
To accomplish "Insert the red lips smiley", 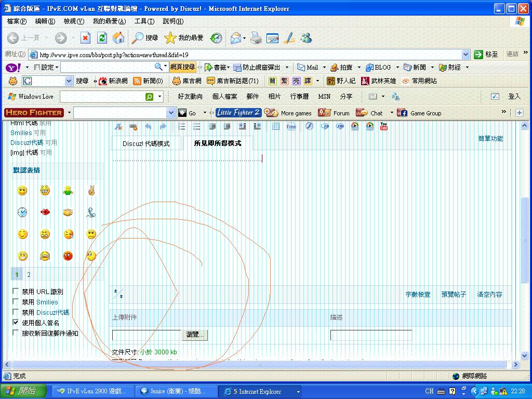I will coord(45,212).
